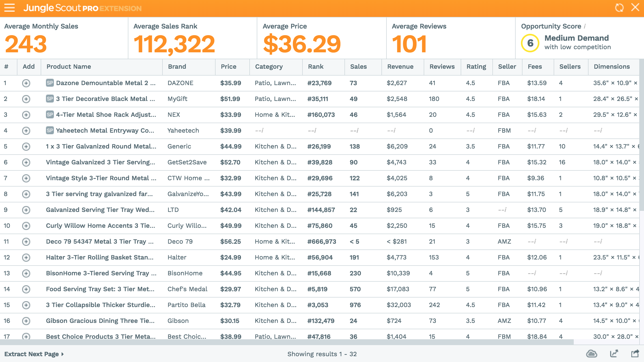Add Food Serving Tray Set product
This screenshot has height=362, width=644.
click(x=26, y=289)
